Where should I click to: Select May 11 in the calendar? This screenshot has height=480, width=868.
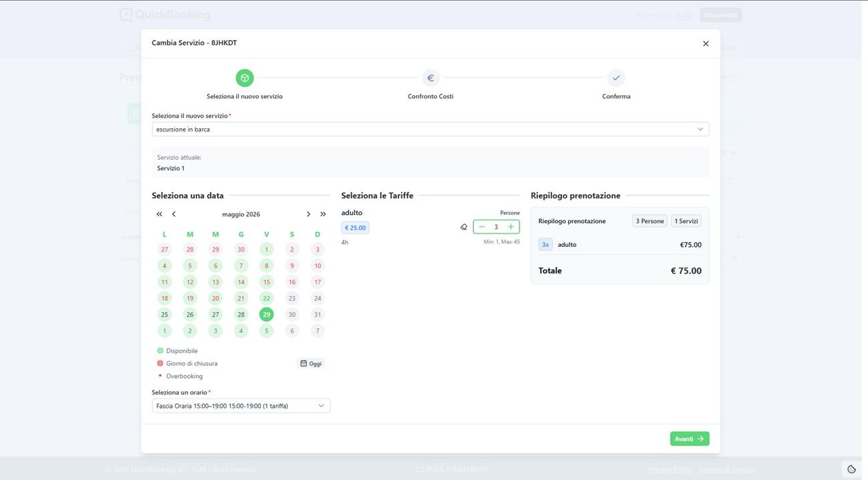[x=164, y=282]
